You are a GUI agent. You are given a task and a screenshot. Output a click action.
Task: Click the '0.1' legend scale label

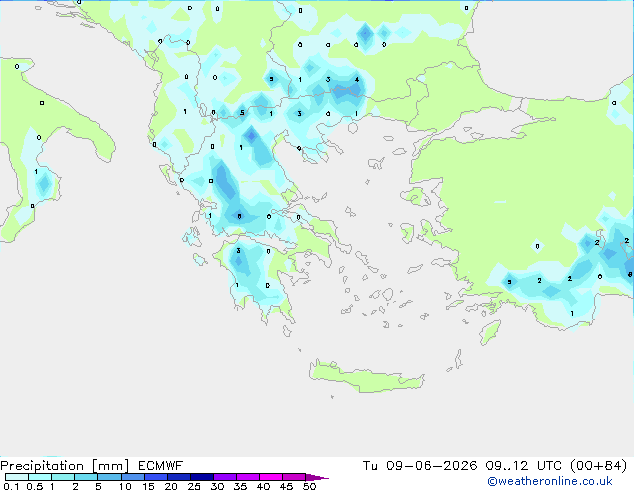tap(11, 486)
